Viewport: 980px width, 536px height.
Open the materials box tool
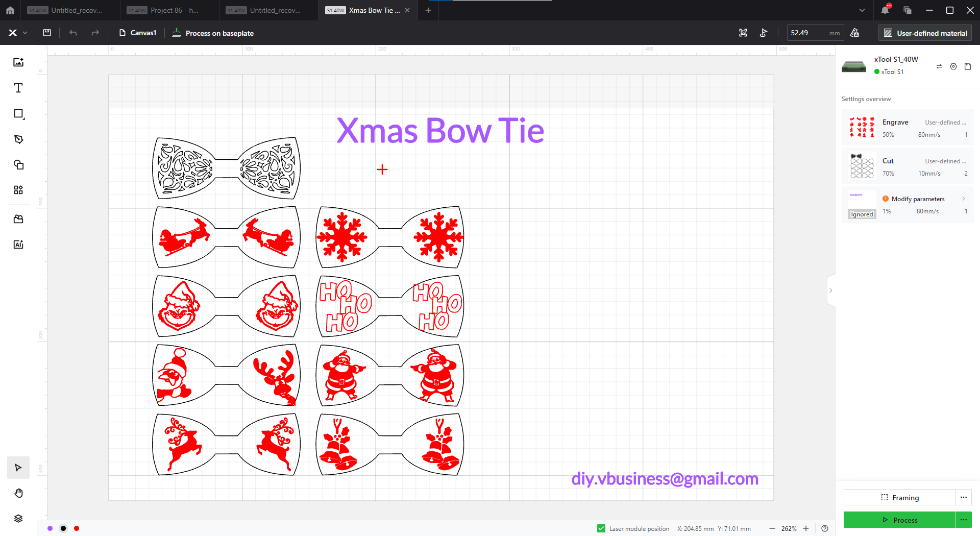point(18,219)
